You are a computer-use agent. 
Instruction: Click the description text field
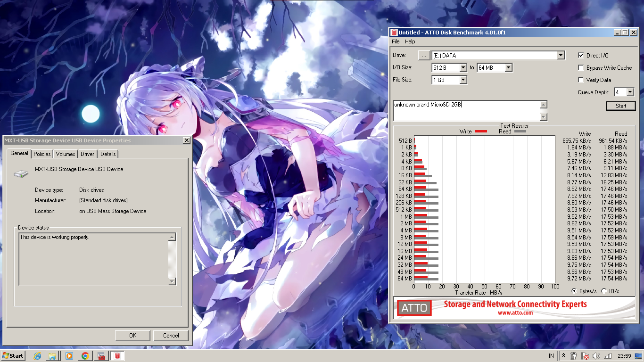click(x=466, y=111)
